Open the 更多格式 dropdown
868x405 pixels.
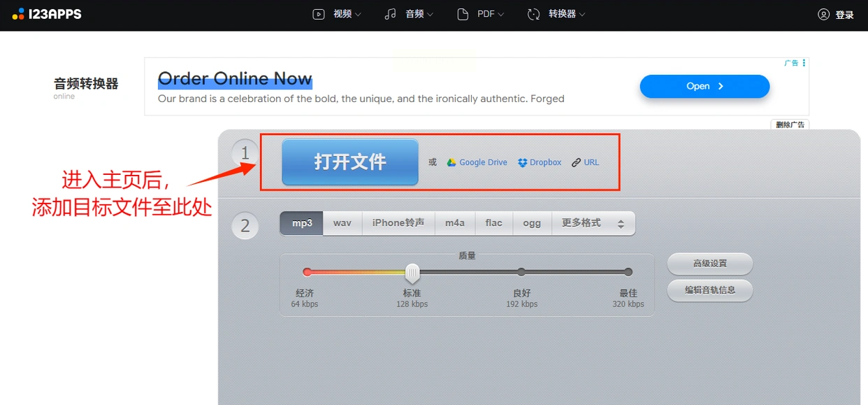point(593,223)
